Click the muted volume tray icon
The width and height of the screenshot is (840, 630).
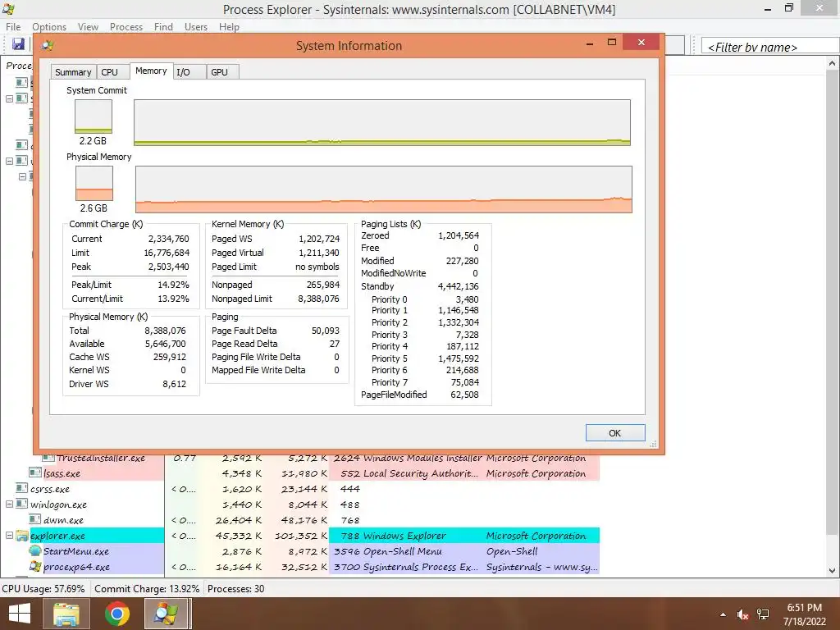[742, 614]
